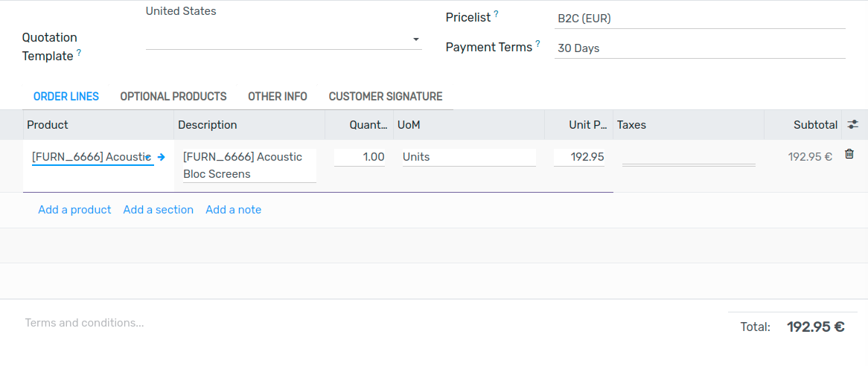Switch to Other Info tab
This screenshot has width=868, height=366.
tap(278, 97)
